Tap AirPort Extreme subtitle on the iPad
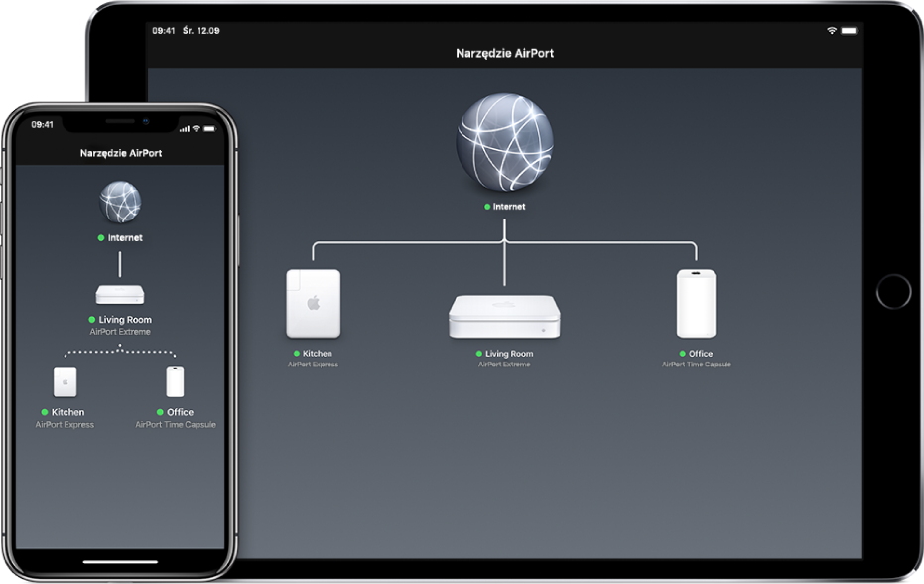 (x=504, y=365)
